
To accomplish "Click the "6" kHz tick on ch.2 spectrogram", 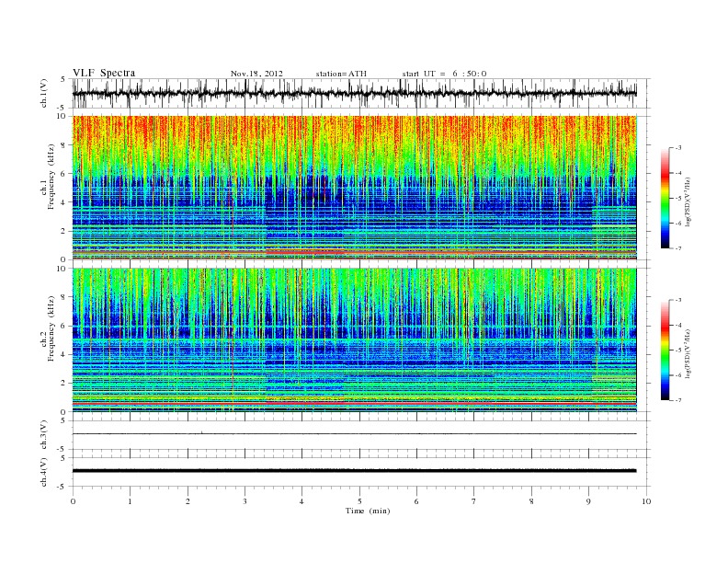I will click(x=63, y=326).
